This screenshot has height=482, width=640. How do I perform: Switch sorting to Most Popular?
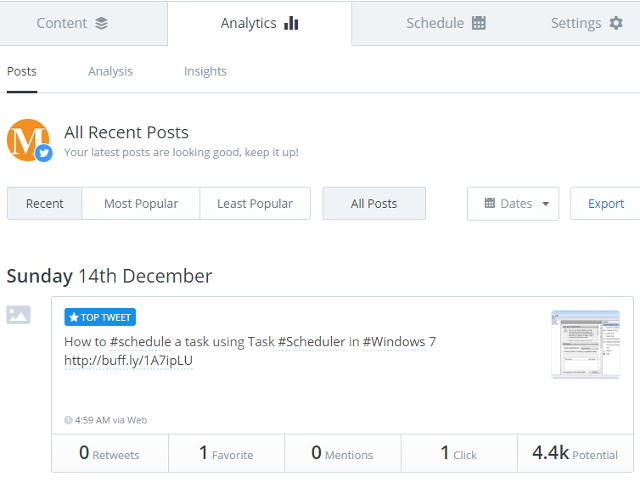pyautogui.click(x=141, y=203)
